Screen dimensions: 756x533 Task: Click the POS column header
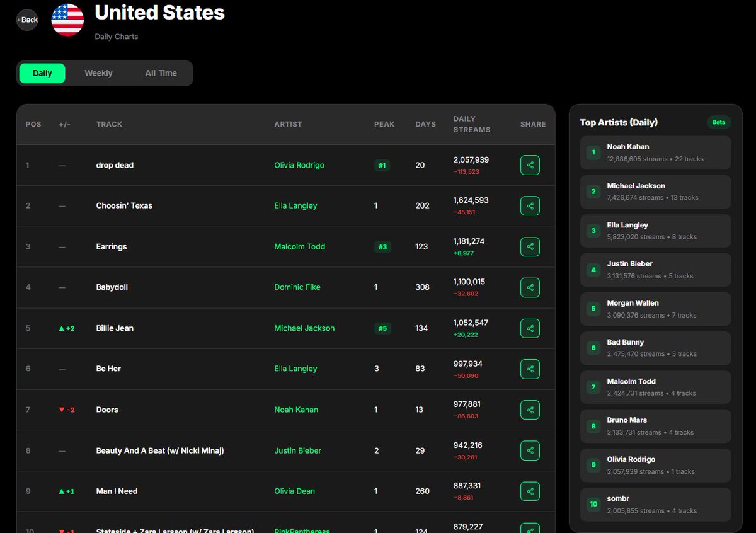pos(33,124)
